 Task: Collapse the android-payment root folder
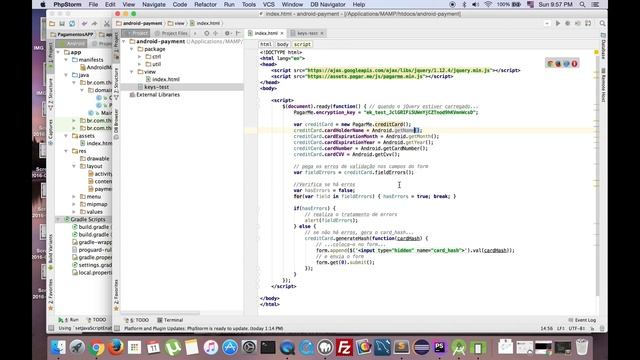coord(124,42)
